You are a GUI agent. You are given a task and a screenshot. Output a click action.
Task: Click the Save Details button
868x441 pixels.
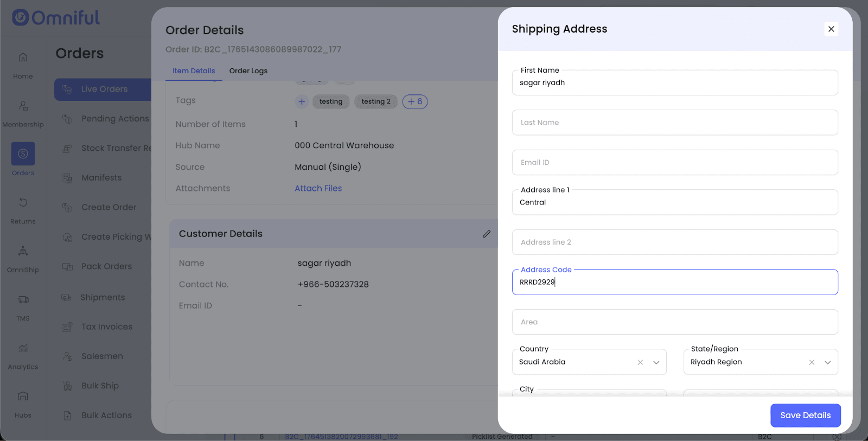coord(805,416)
